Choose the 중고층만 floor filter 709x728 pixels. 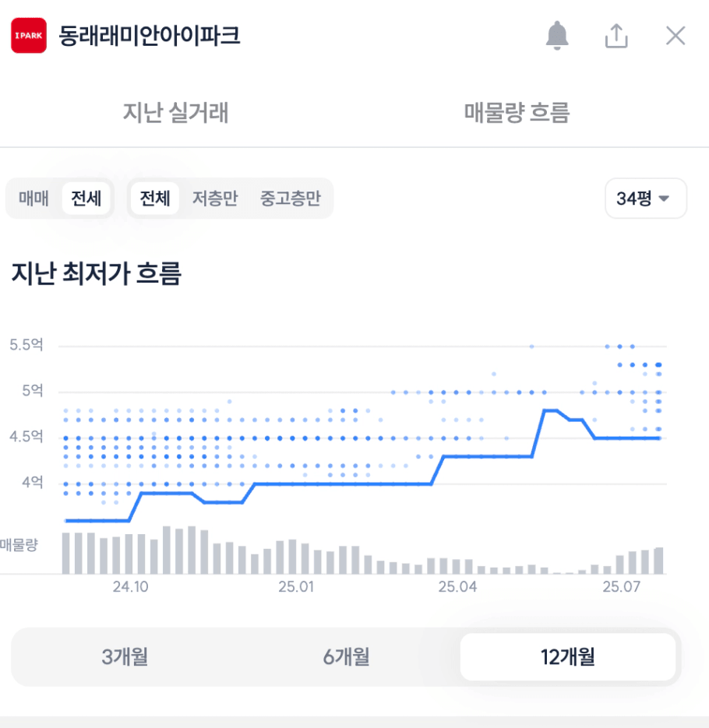(291, 199)
